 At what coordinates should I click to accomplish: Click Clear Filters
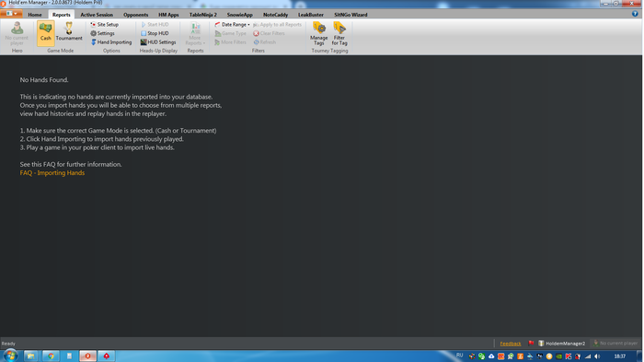pyautogui.click(x=269, y=33)
